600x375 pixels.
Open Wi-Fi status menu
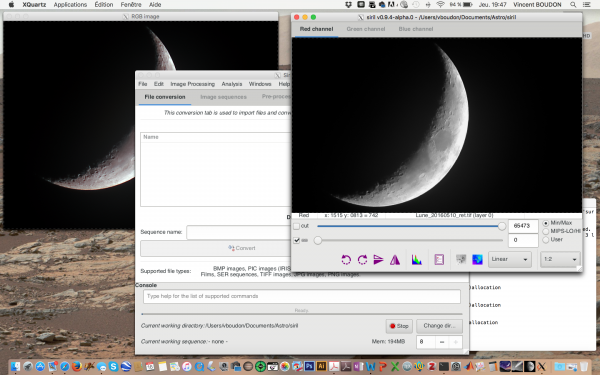[440, 5]
